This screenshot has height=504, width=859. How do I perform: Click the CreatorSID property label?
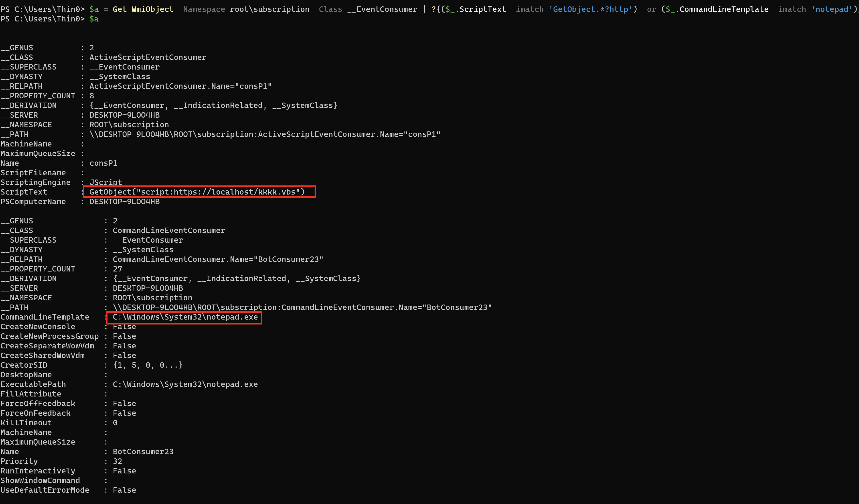pos(24,365)
